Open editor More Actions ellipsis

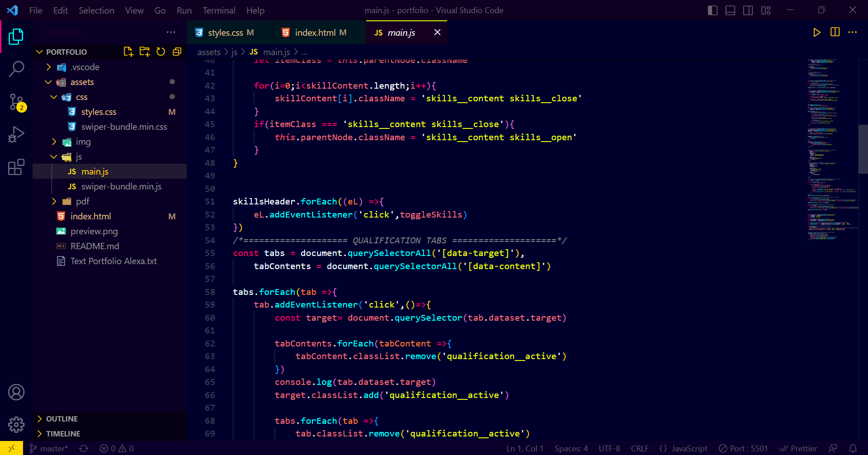click(x=853, y=32)
